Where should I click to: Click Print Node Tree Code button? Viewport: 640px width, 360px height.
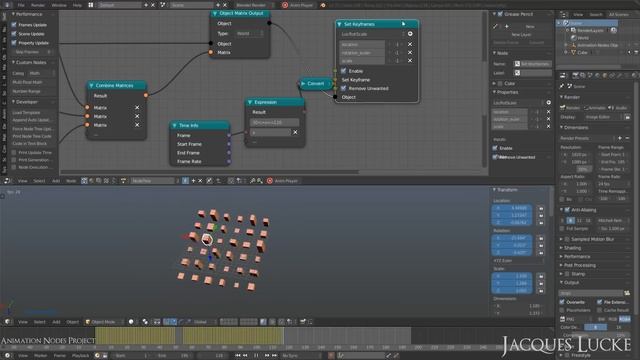33,136
